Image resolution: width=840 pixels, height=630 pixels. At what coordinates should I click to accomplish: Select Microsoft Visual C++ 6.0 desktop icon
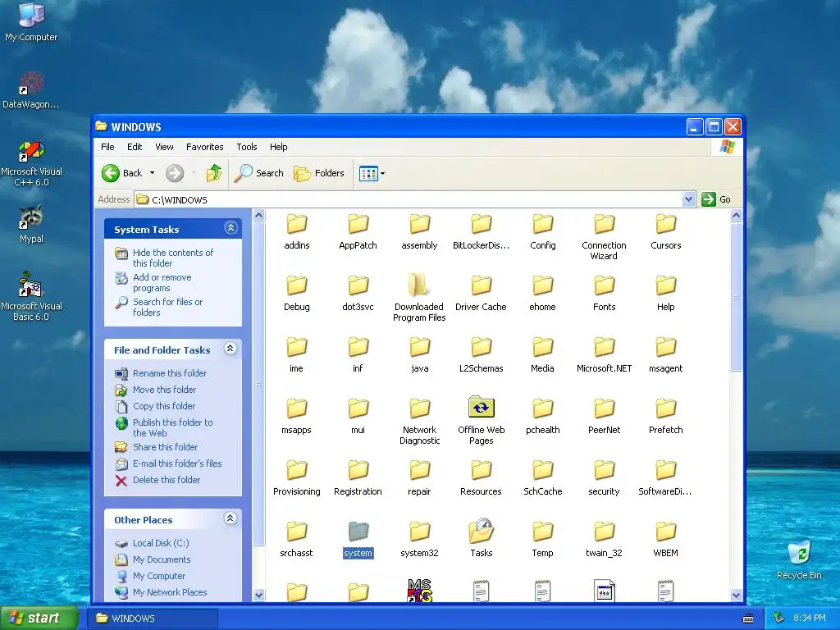click(x=32, y=163)
